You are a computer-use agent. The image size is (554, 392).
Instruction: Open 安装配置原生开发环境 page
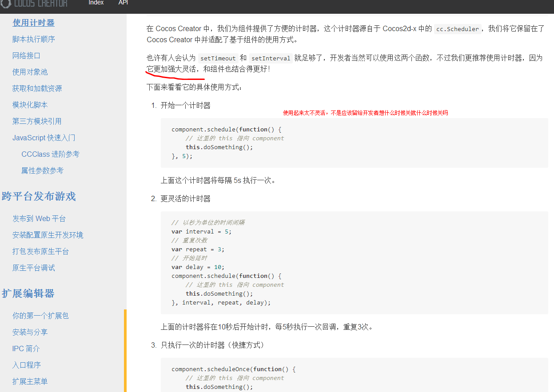pyautogui.click(x=48, y=235)
